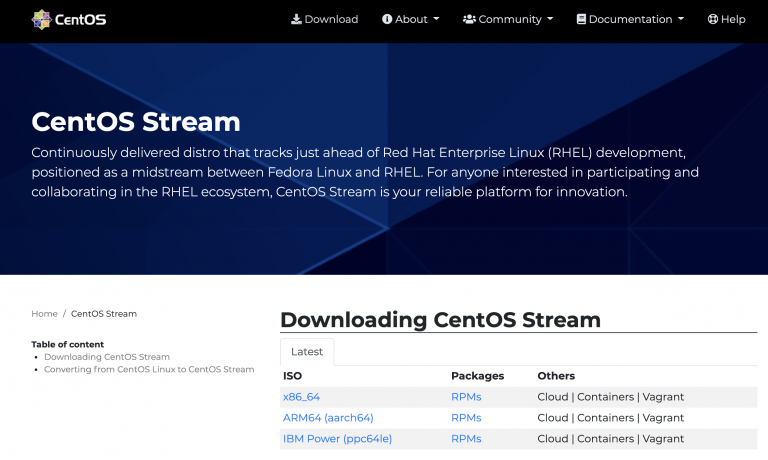
Task: Click the Table of content heading
Action: pyautogui.click(x=68, y=344)
